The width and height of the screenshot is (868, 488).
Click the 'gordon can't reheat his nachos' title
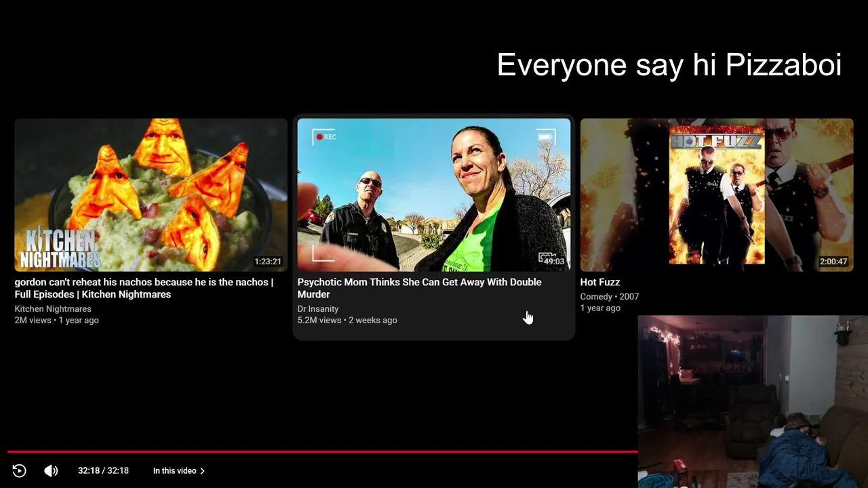[x=144, y=288]
